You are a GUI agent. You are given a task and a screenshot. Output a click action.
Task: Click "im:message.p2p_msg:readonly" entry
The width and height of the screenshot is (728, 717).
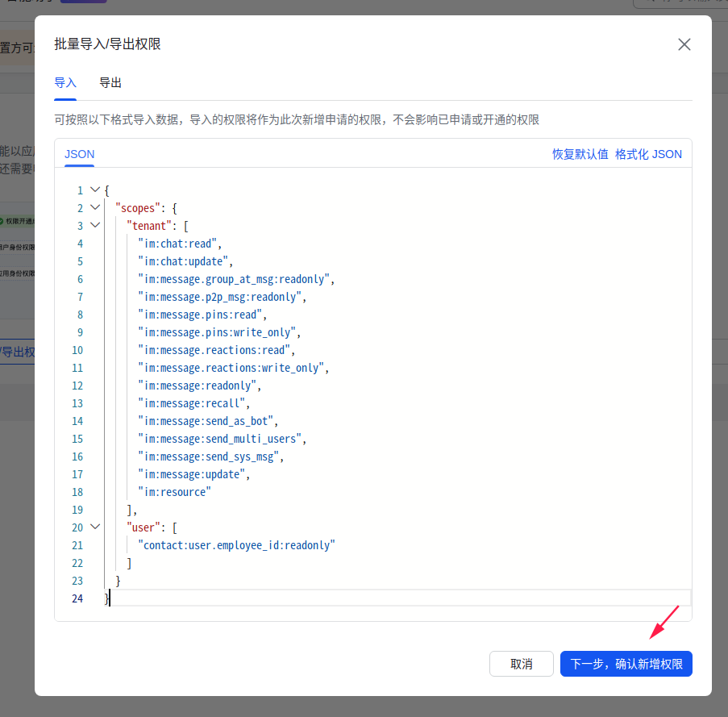coord(219,297)
